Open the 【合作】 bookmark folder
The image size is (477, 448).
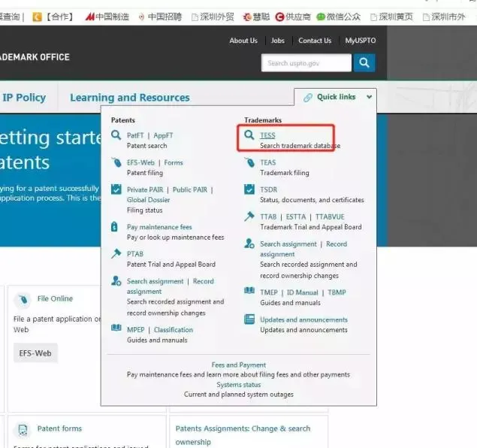coord(53,17)
